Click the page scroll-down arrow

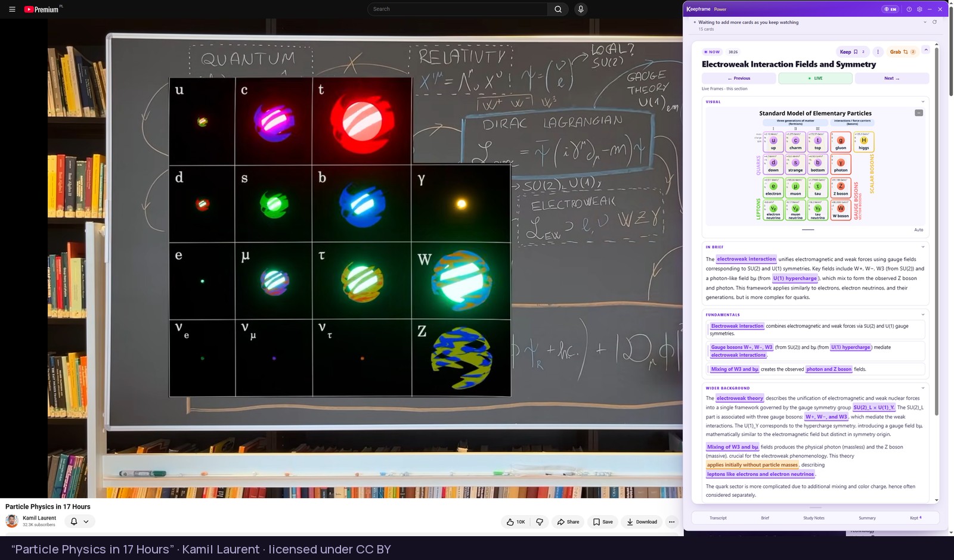[x=951, y=533]
